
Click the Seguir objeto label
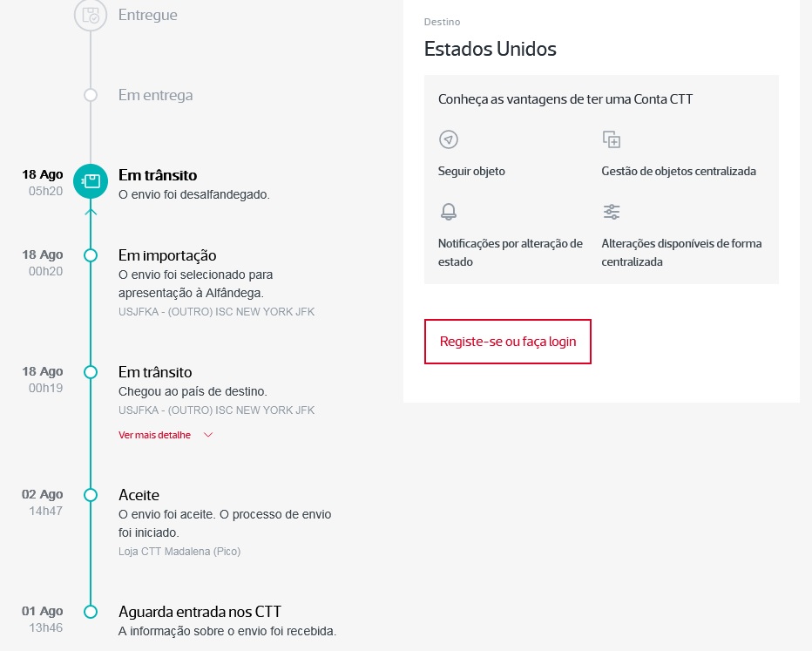click(x=471, y=172)
